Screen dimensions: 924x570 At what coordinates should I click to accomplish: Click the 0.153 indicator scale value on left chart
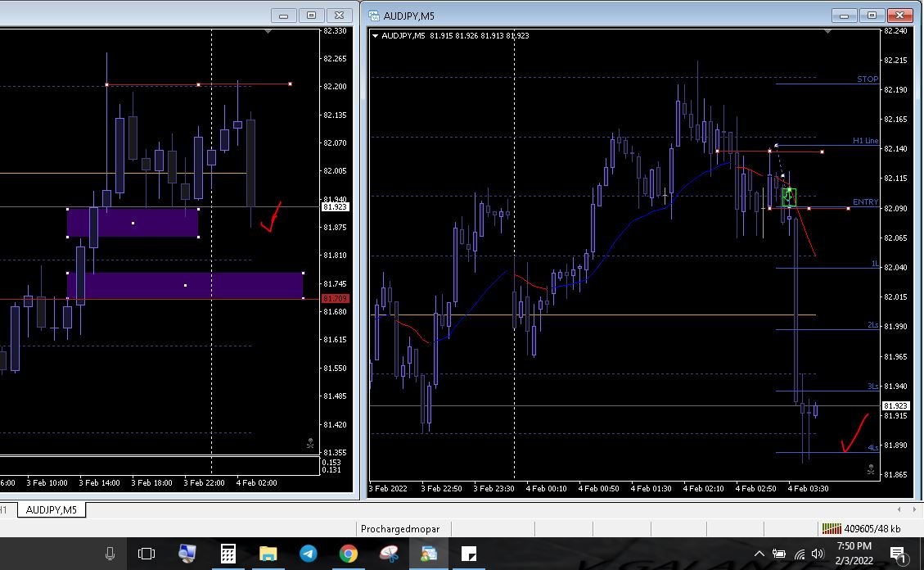(x=331, y=463)
